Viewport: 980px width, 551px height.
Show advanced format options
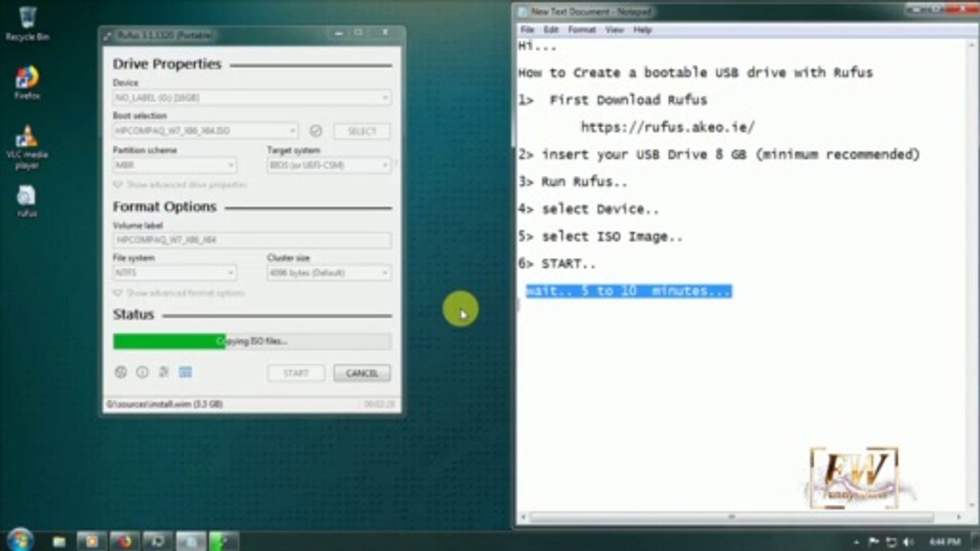(x=178, y=293)
